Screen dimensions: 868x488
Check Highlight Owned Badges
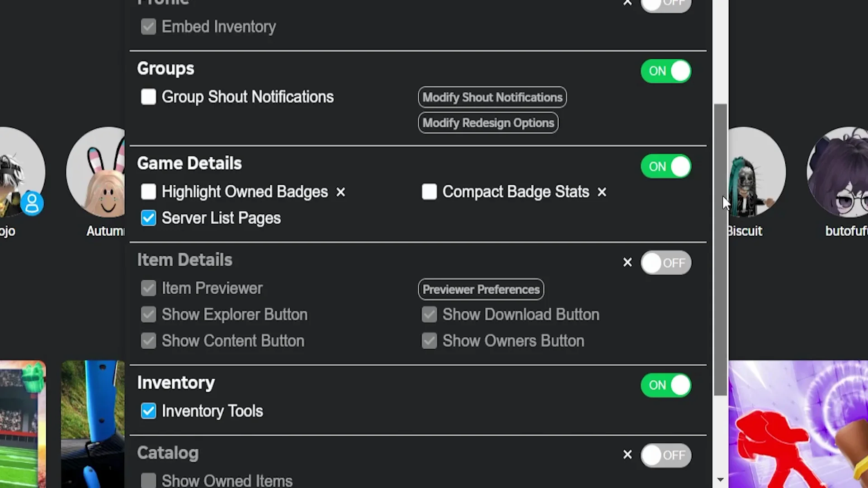(148, 192)
